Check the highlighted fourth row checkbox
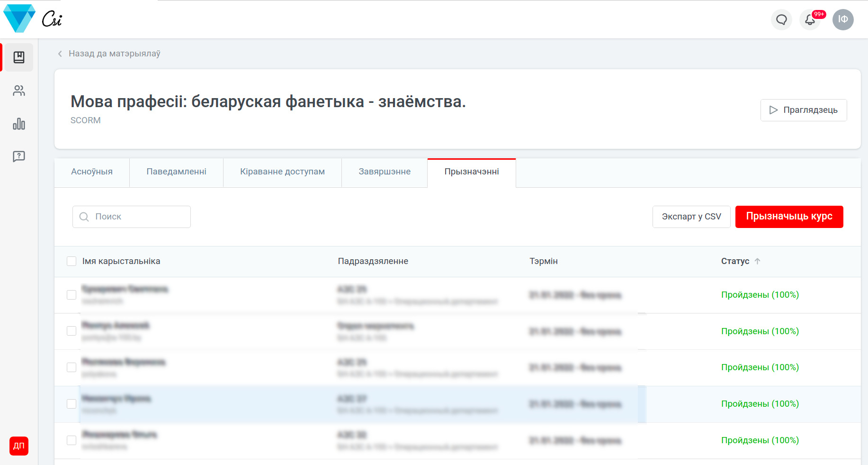The image size is (868, 465). pyautogui.click(x=72, y=404)
